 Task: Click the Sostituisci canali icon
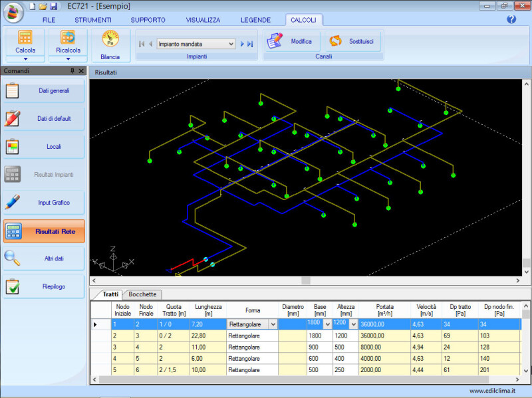coord(335,41)
